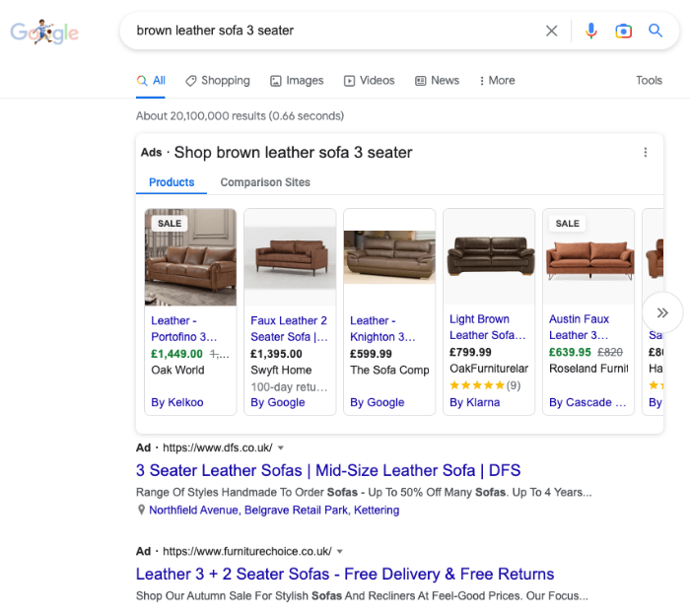The image size is (690, 616).
Task: Click the £1,449.00 sale price
Action: (x=176, y=354)
